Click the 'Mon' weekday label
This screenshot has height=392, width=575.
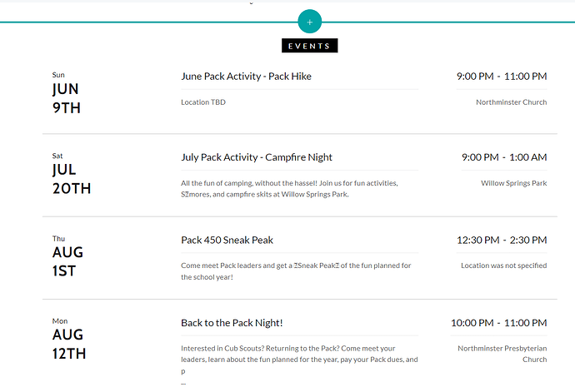click(x=60, y=321)
